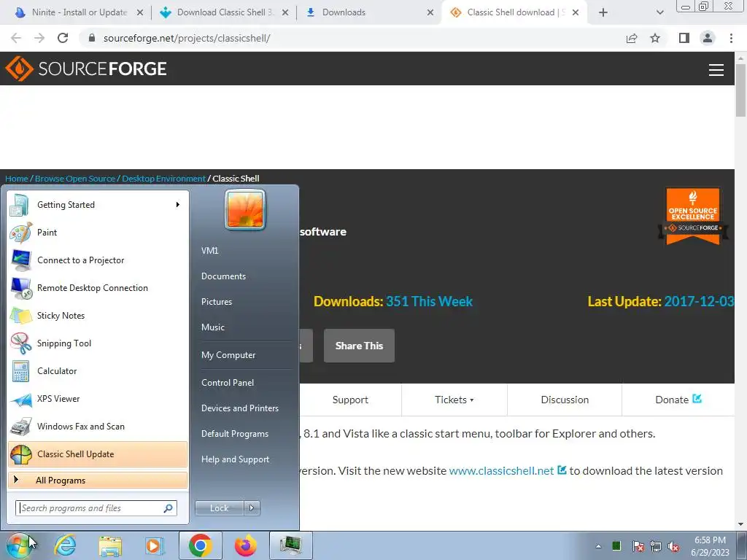747x560 pixels.
Task: Click the Action Center flag icon
Action: (x=638, y=546)
